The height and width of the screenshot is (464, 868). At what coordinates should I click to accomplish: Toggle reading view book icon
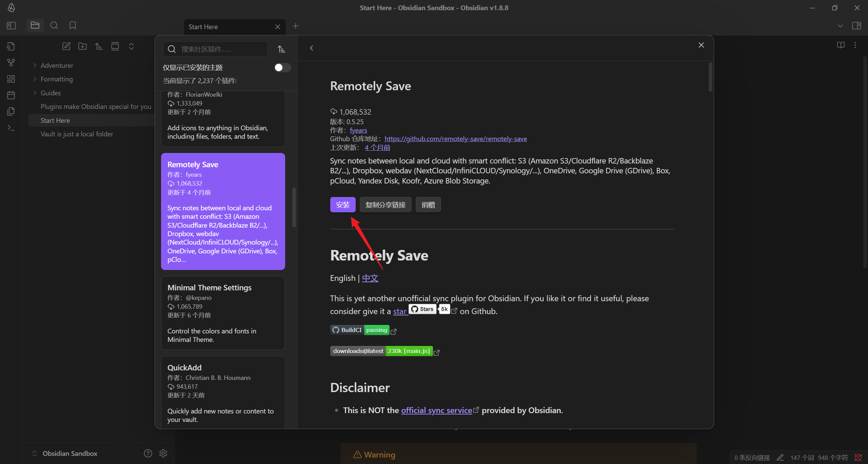(x=841, y=45)
